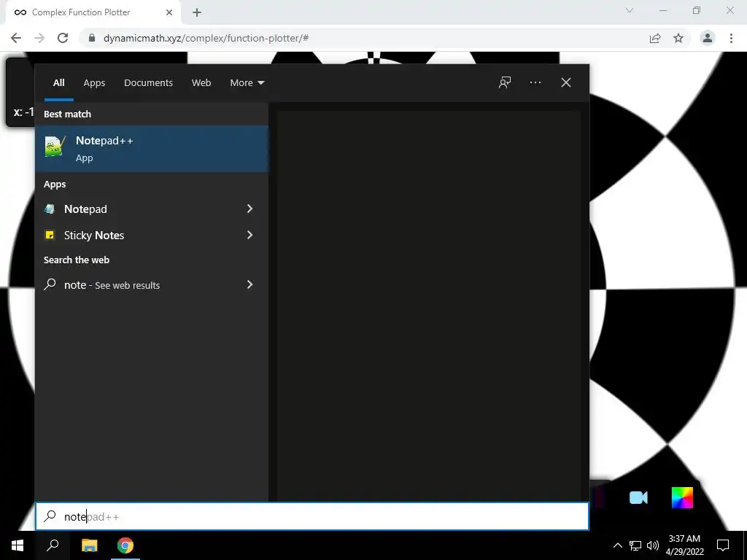Click the Chrome taskbar icon
The height and width of the screenshot is (560, 747).
click(x=125, y=545)
